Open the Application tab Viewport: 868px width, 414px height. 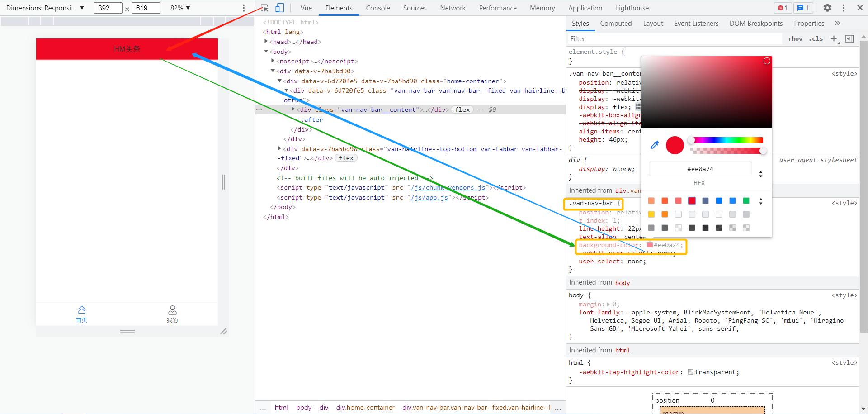[x=585, y=8]
